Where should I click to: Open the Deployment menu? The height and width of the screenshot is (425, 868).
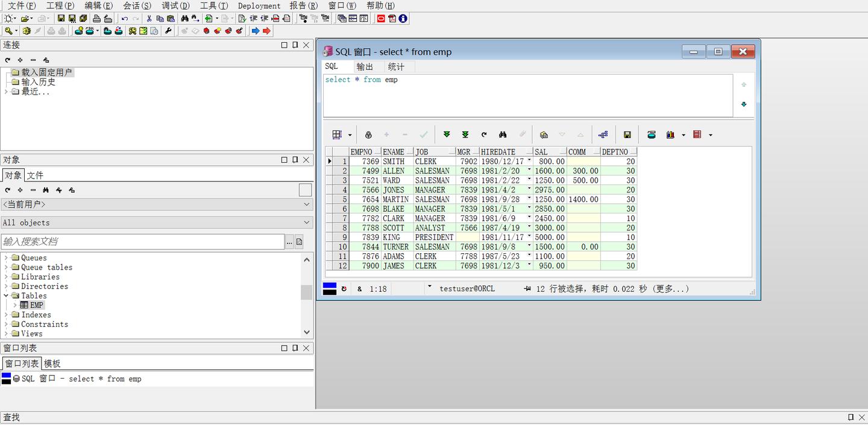pos(259,5)
